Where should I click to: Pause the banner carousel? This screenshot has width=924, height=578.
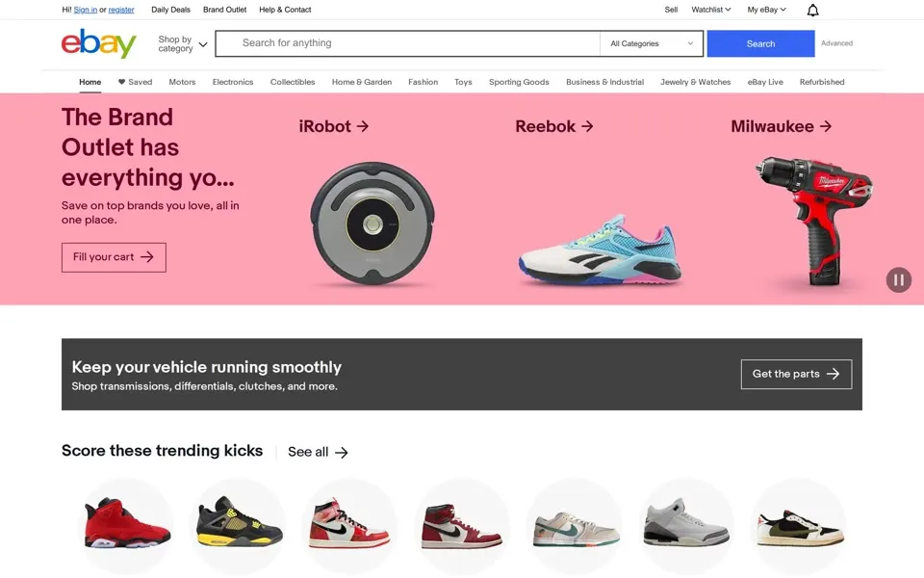[899, 279]
